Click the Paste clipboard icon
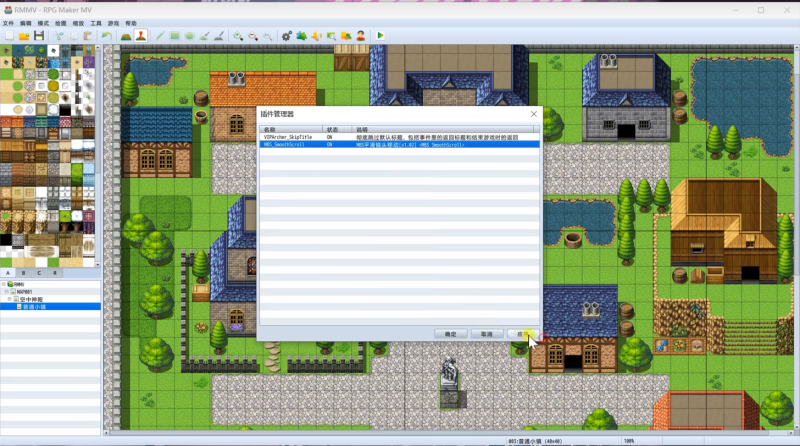This screenshot has height=446, width=800. [88, 36]
